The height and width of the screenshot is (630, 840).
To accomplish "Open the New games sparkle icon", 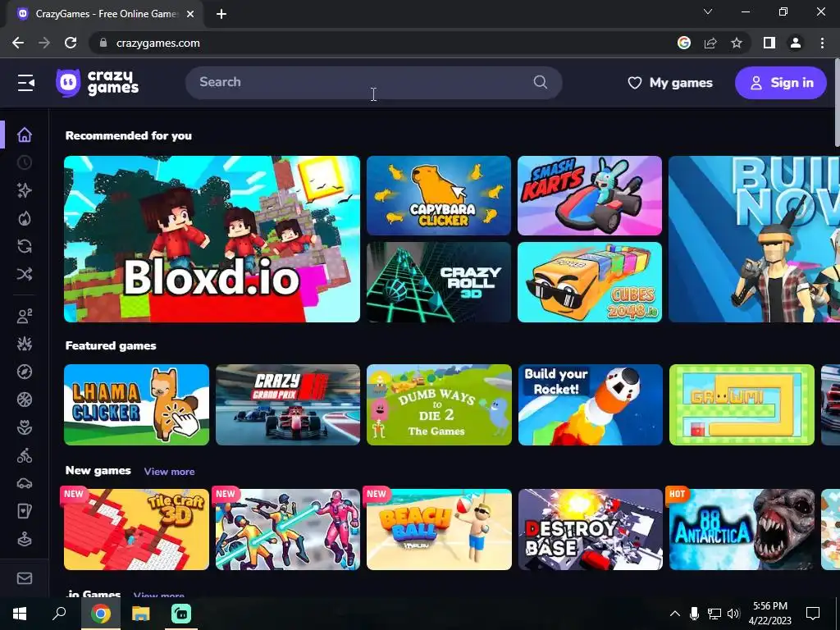I will click(24, 190).
